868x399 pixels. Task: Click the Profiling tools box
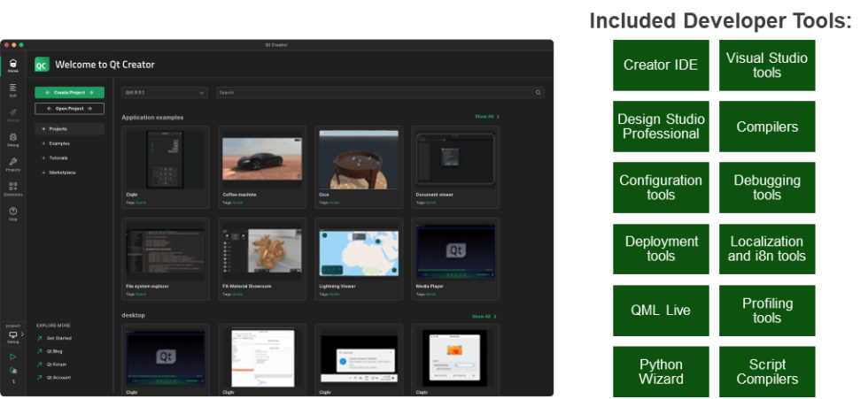tap(767, 311)
